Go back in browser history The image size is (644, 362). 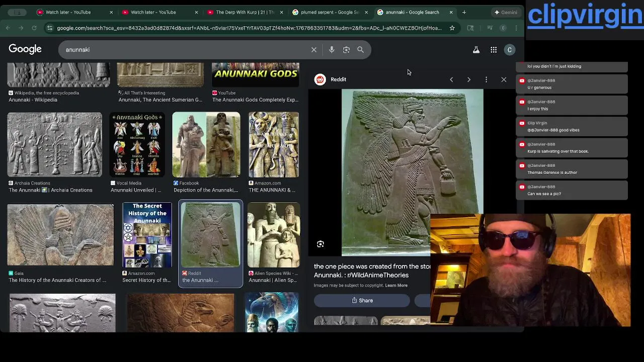click(x=8, y=28)
